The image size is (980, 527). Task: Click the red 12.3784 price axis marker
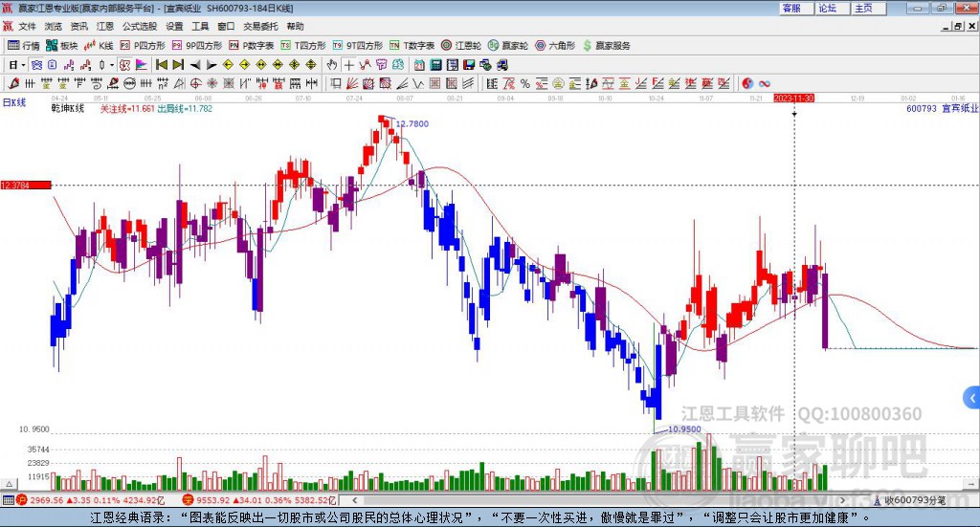pyautogui.click(x=26, y=186)
